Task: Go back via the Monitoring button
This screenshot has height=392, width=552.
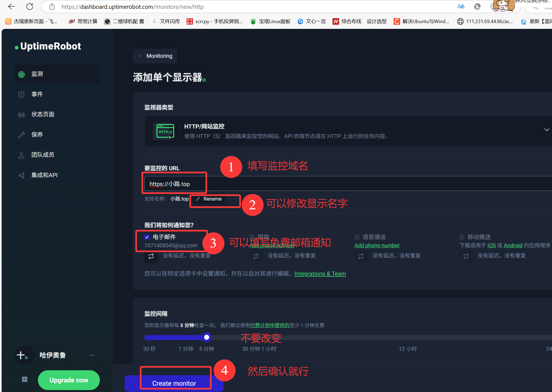Action: [155, 56]
